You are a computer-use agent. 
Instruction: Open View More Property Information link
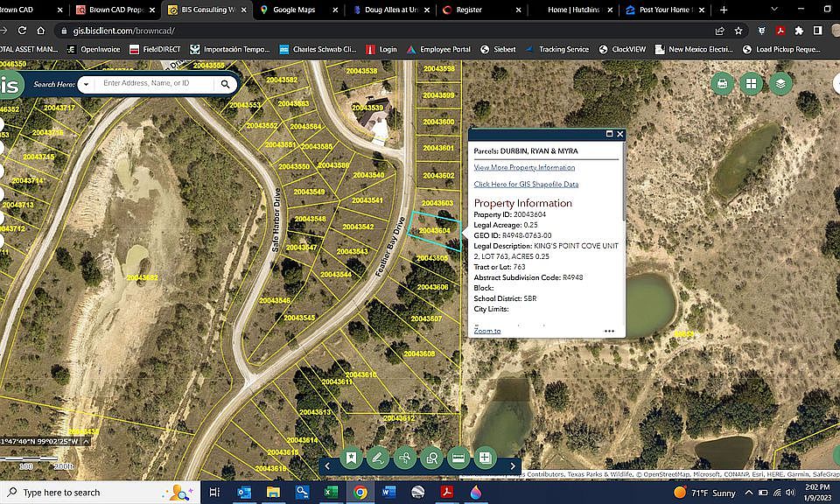click(x=524, y=168)
